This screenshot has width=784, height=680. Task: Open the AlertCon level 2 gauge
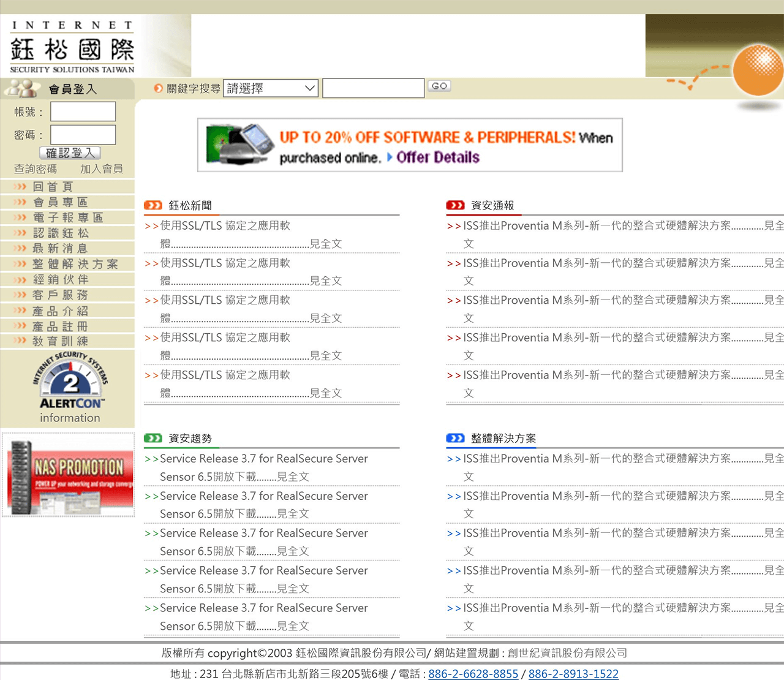click(70, 380)
